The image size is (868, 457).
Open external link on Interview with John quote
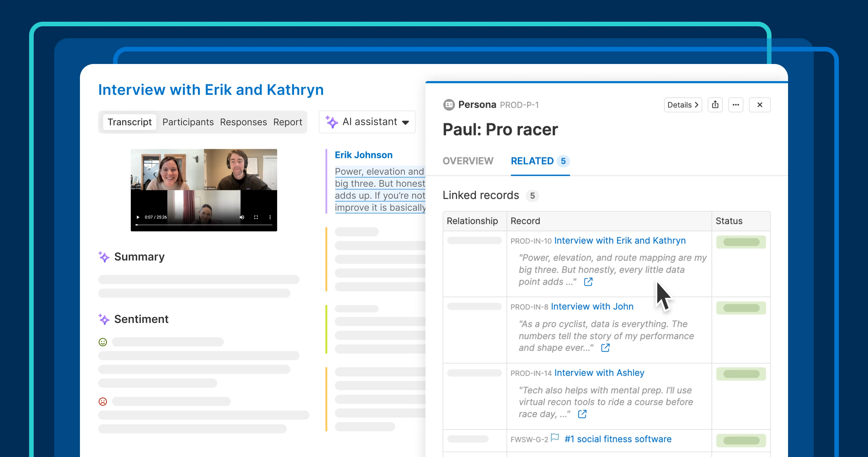pos(605,348)
